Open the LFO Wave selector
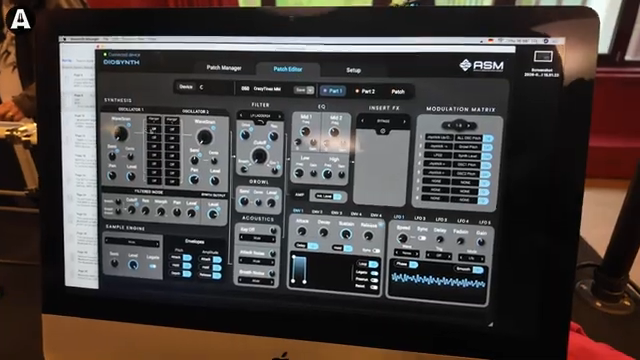The height and width of the screenshot is (360, 640). click(x=407, y=253)
